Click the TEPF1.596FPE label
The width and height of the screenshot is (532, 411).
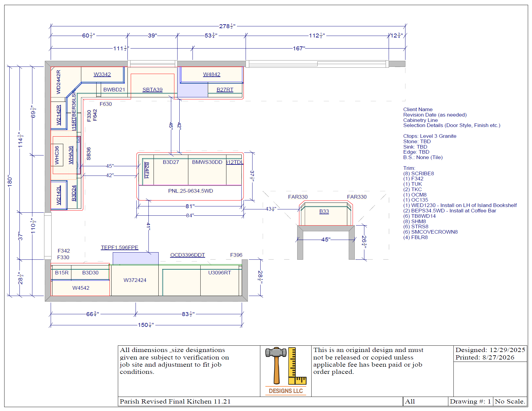click(x=120, y=247)
